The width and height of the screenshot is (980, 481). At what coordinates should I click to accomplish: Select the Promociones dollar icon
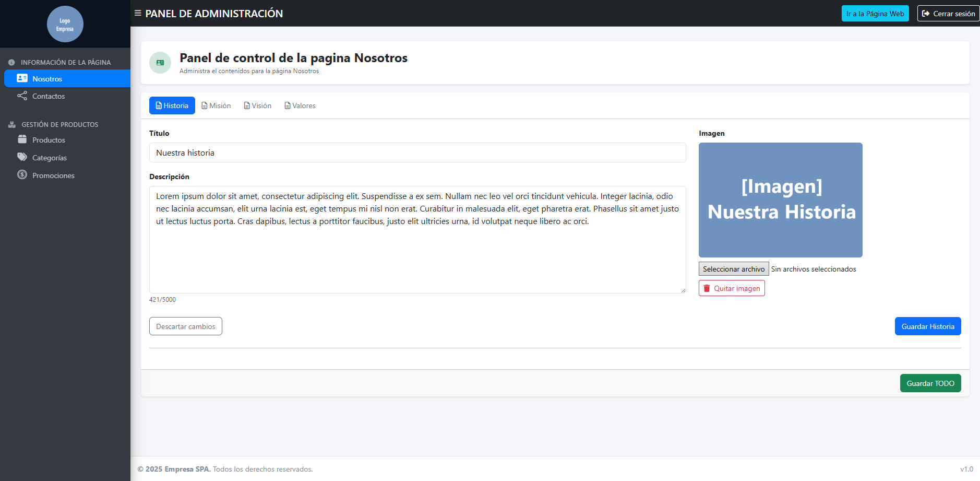21,175
